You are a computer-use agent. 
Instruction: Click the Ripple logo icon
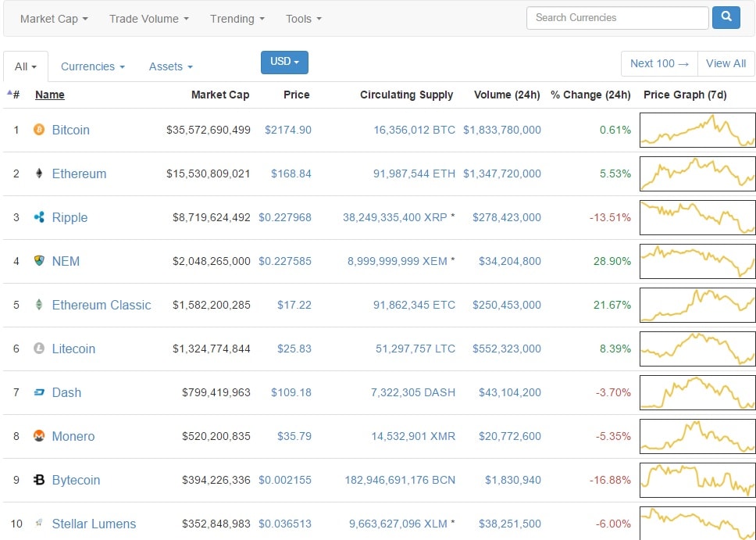pyautogui.click(x=39, y=217)
